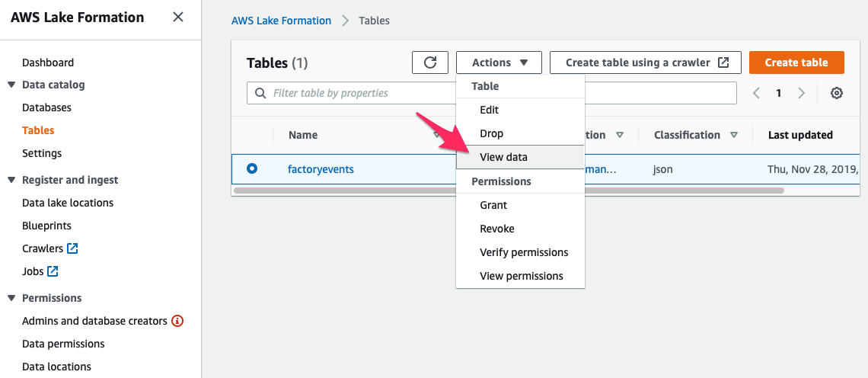Click the info icon beside Admins and database creators
Image resolution: width=868 pixels, height=378 pixels.
(177, 321)
